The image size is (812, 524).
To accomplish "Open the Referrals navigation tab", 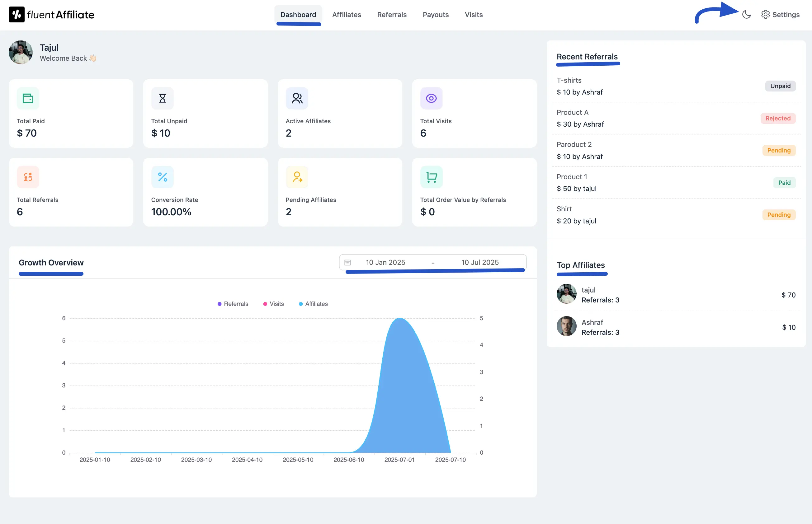I will (392, 15).
